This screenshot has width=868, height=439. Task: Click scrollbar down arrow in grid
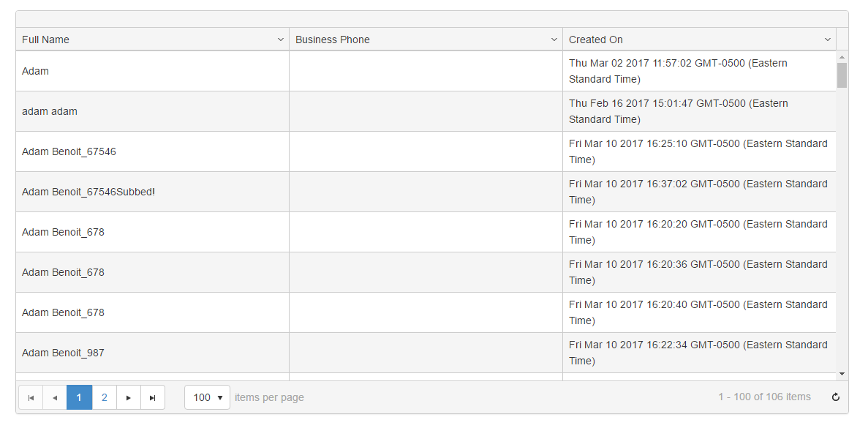tap(842, 374)
